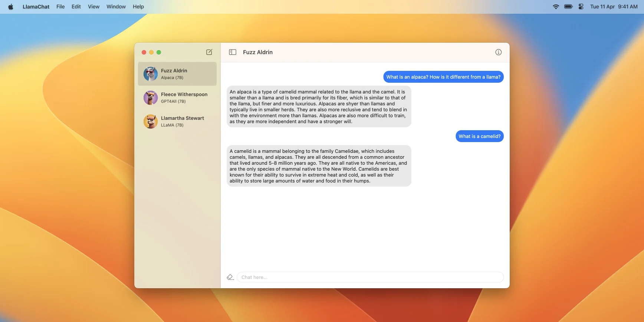This screenshot has width=644, height=322.
Task: Toggle the sidebar visibility
Action: click(x=233, y=52)
